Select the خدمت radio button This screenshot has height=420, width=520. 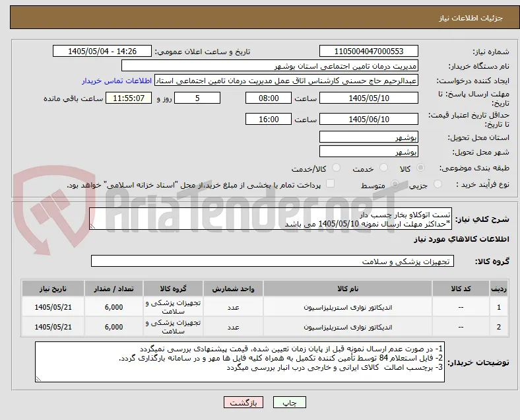(383, 168)
